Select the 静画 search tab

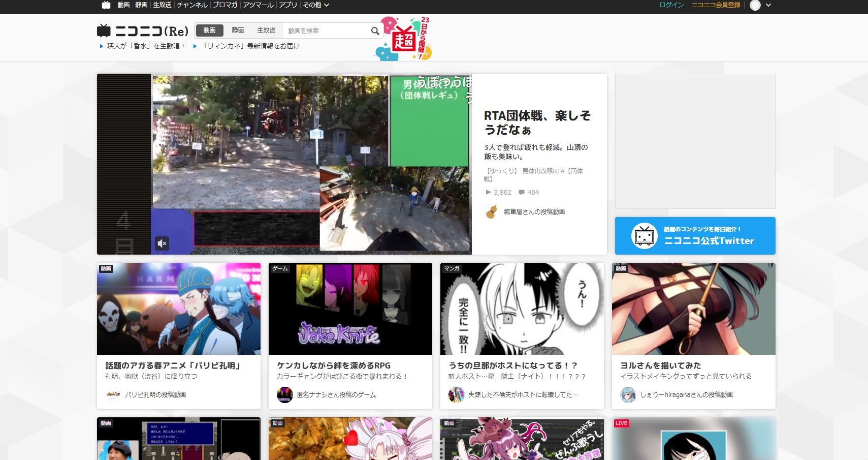[x=238, y=30]
